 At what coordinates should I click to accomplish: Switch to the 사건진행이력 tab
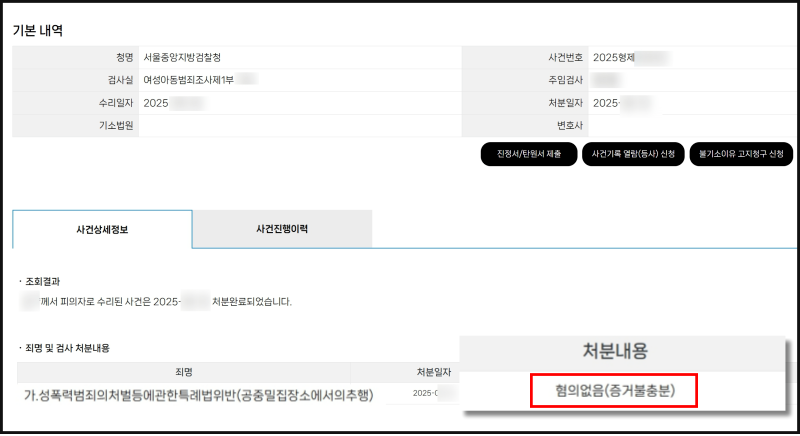[x=282, y=229]
